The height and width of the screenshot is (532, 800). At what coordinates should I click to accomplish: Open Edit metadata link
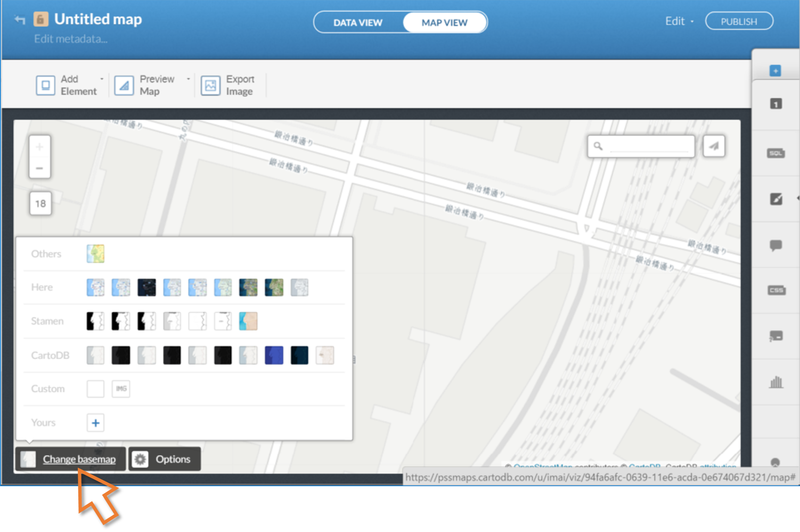[x=71, y=39]
